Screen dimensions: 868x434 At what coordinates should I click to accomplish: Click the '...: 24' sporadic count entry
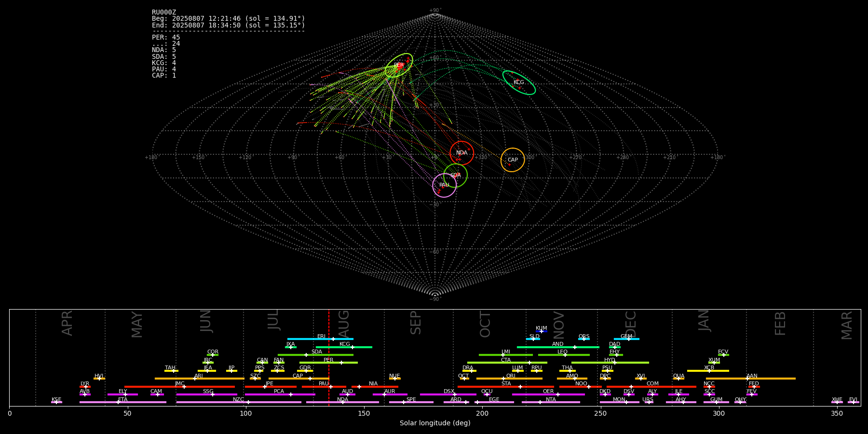[166, 44]
